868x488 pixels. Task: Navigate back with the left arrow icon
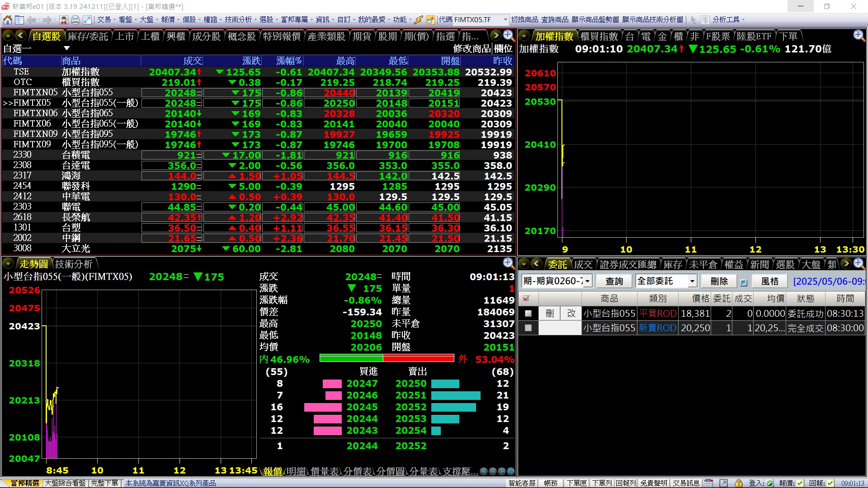point(32,20)
